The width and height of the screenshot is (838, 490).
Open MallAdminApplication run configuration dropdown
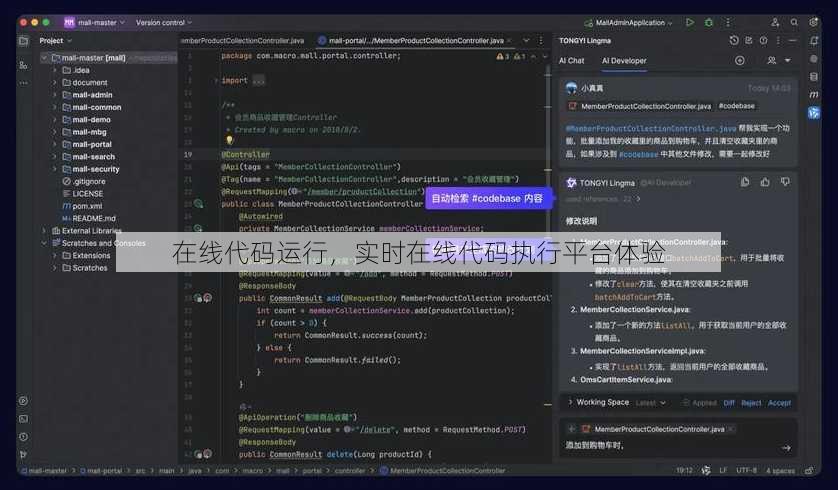(x=628, y=22)
